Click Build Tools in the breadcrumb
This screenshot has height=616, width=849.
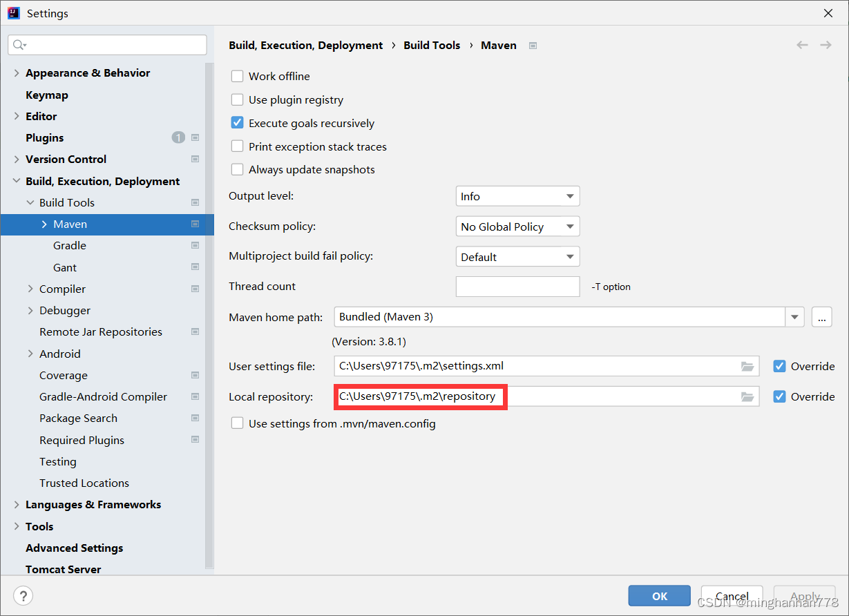pyautogui.click(x=432, y=45)
